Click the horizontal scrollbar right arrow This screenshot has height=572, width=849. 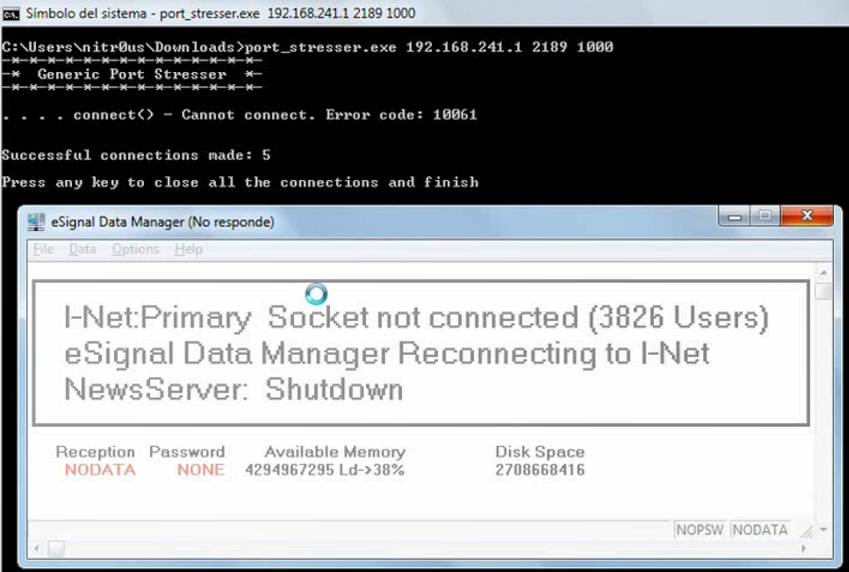tap(804, 548)
